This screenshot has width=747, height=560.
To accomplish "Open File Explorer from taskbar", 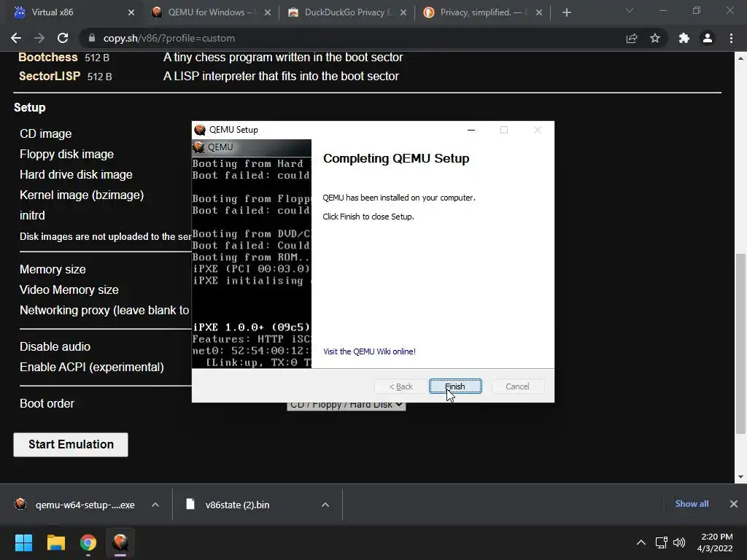I will pyautogui.click(x=55, y=542).
